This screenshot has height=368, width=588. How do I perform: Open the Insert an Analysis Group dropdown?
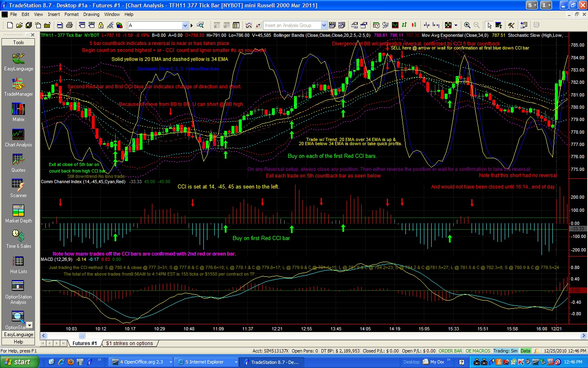tap(324, 25)
